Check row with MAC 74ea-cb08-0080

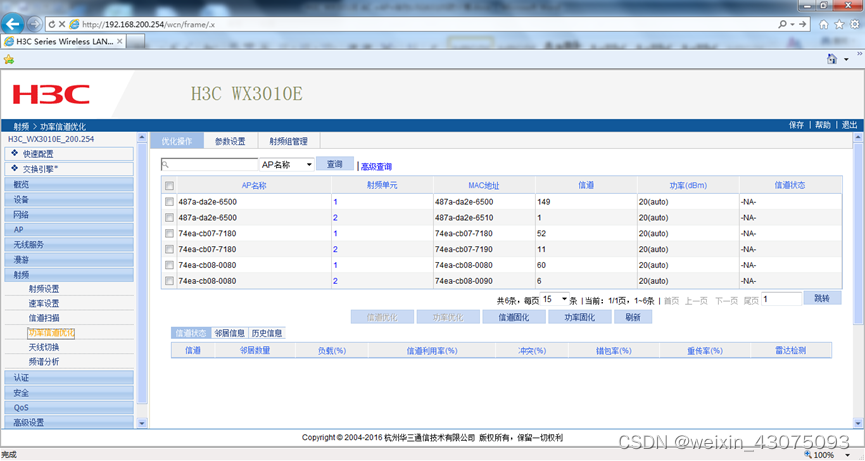point(169,265)
